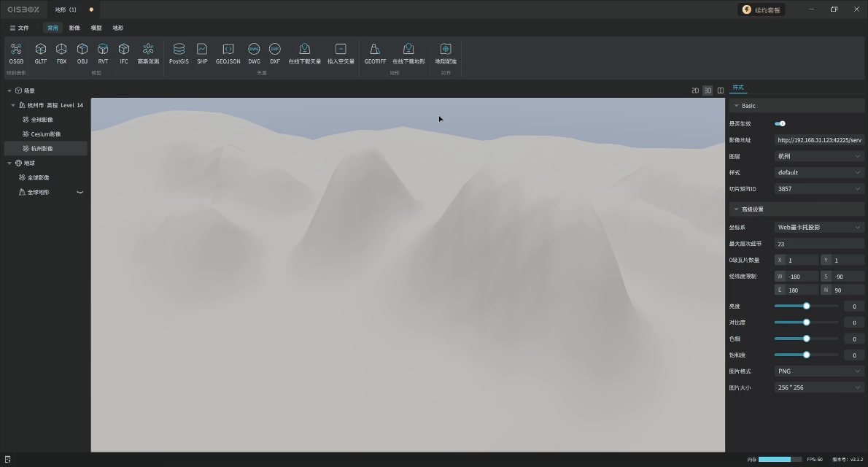Screen dimensions: 868x467
Task: Open the 文件 menu
Action: click(x=20, y=28)
